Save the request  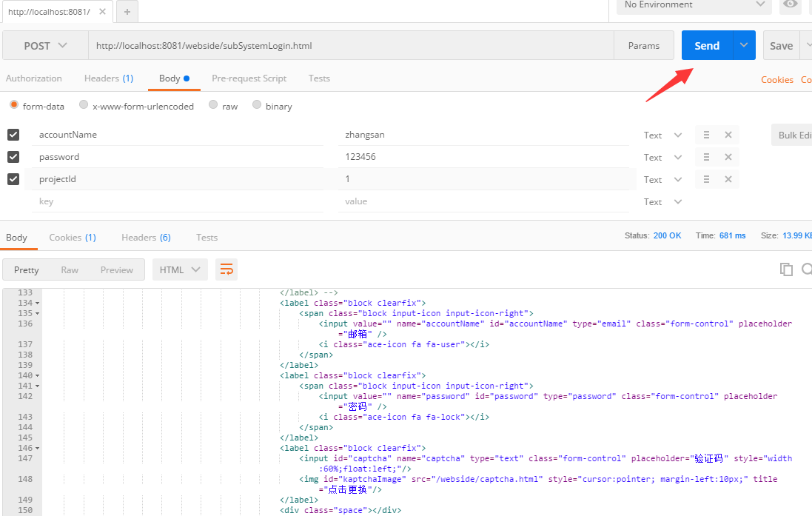point(781,46)
